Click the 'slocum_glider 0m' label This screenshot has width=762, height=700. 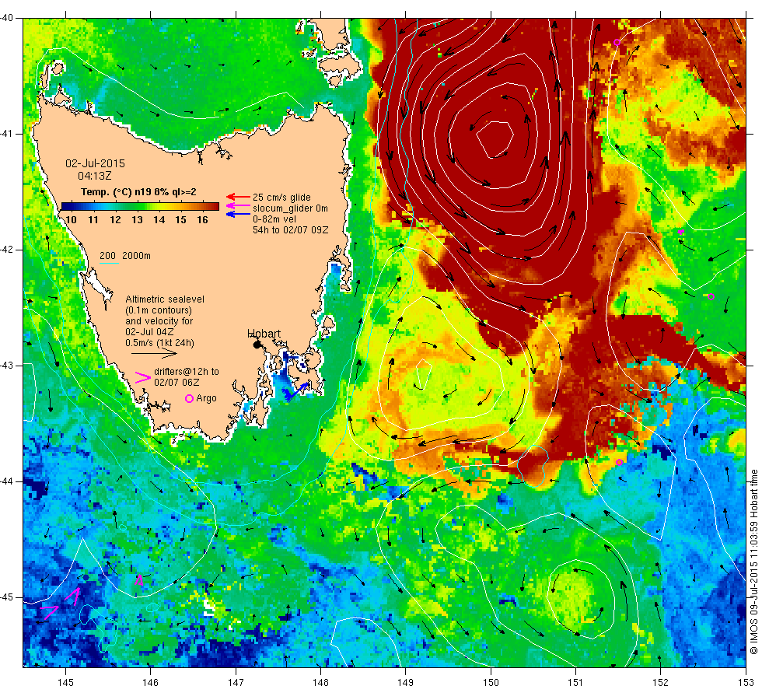pos(290,208)
